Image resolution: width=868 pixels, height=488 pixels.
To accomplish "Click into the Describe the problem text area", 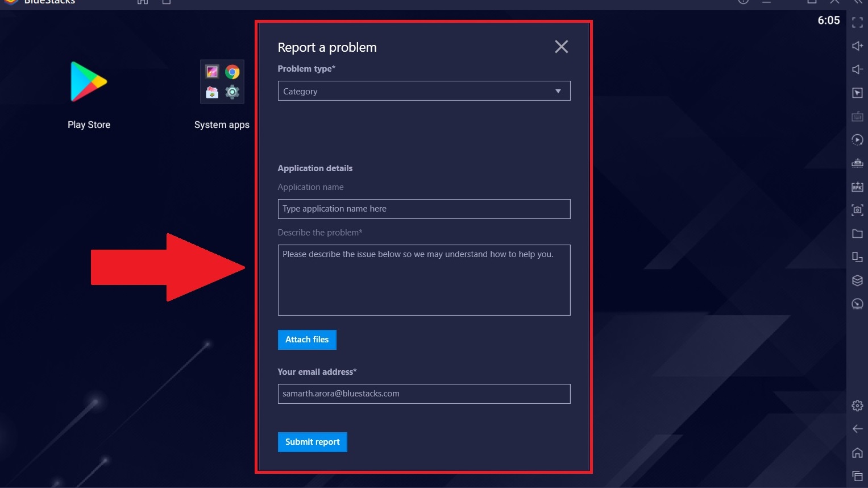I will 424,280.
